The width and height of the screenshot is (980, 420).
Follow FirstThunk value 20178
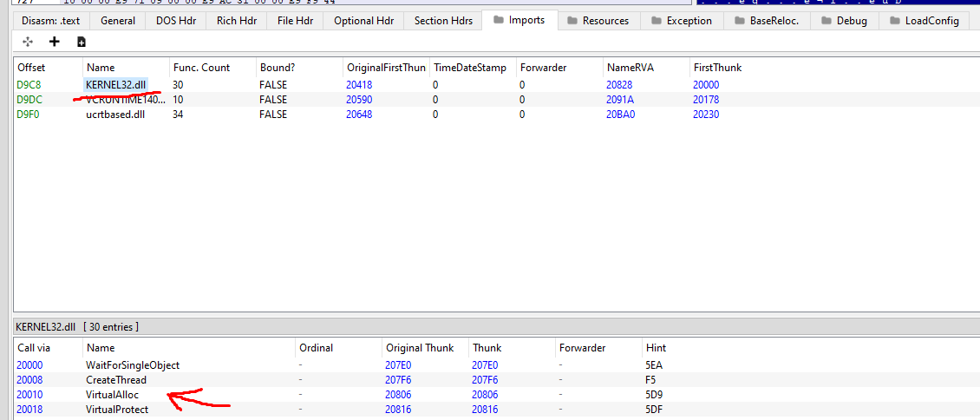706,100
